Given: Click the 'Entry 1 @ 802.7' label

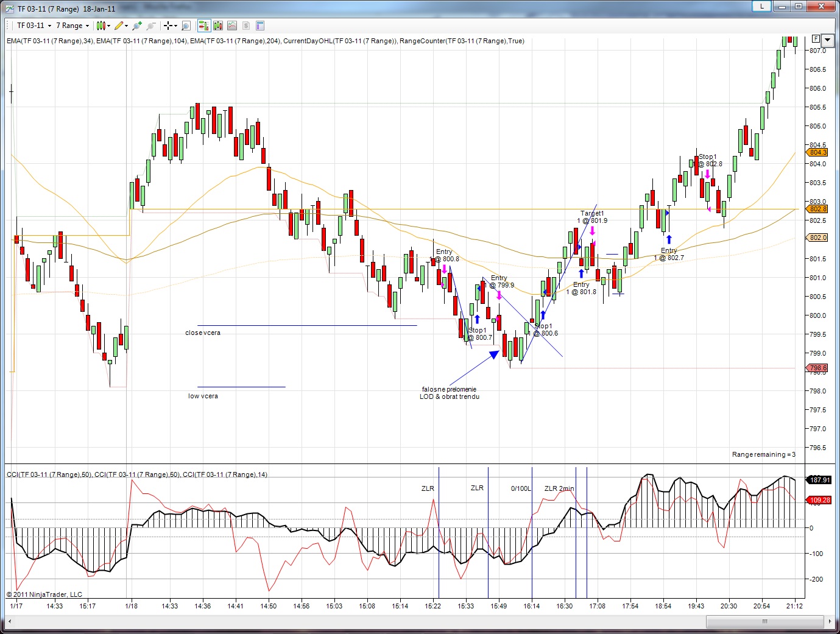Looking at the screenshot, I should tap(669, 254).
